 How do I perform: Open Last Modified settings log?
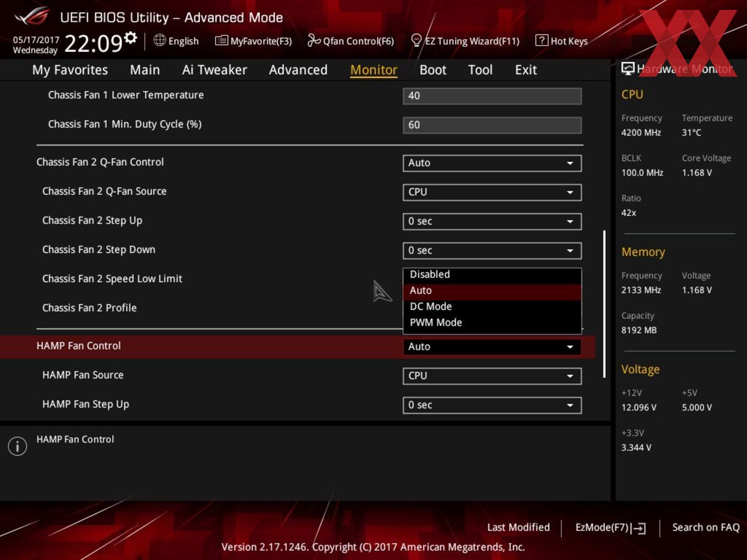pos(518,527)
